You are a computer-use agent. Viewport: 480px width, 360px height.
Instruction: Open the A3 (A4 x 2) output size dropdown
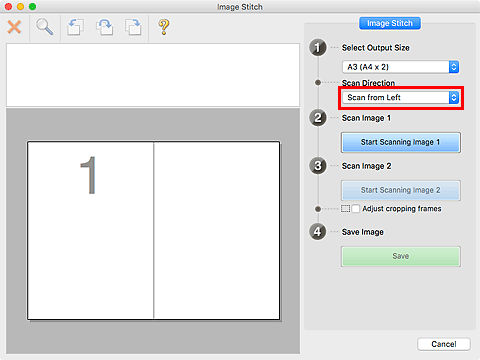[x=401, y=67]
